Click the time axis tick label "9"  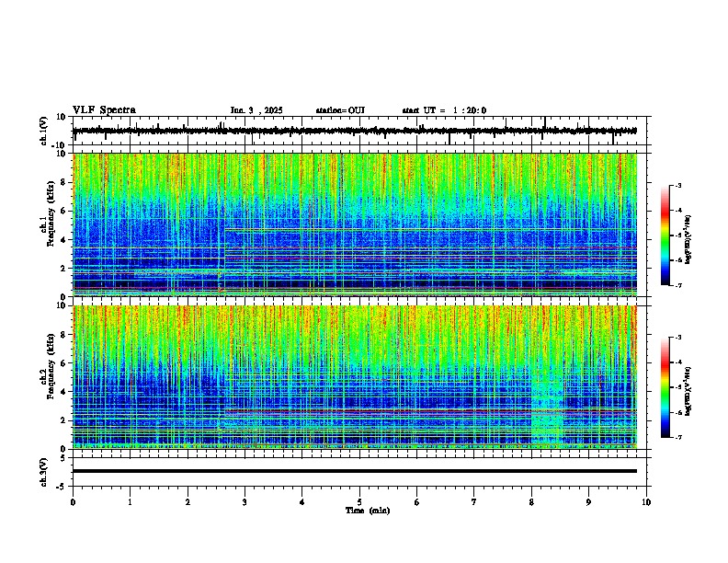tap(588, 502)
